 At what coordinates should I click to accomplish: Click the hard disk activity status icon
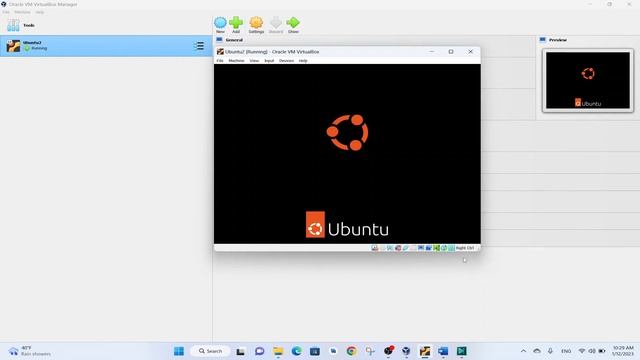tap(375, 248)
